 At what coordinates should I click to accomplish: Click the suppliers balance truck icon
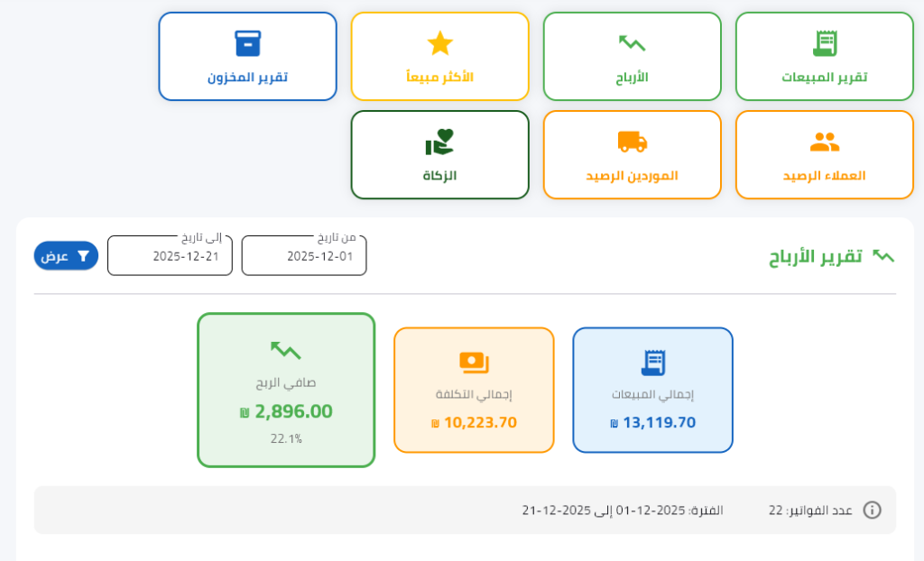[632, 142]
